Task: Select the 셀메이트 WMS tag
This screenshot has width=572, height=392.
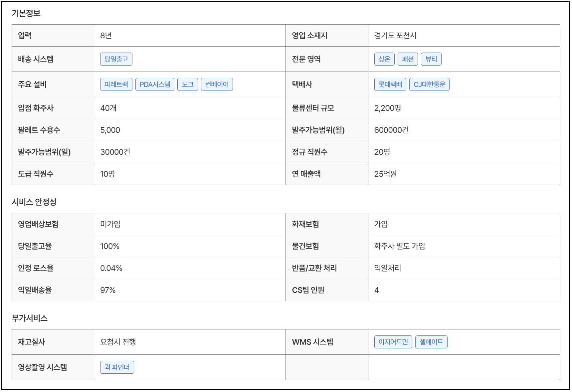Action: click(x=431, y=342)
